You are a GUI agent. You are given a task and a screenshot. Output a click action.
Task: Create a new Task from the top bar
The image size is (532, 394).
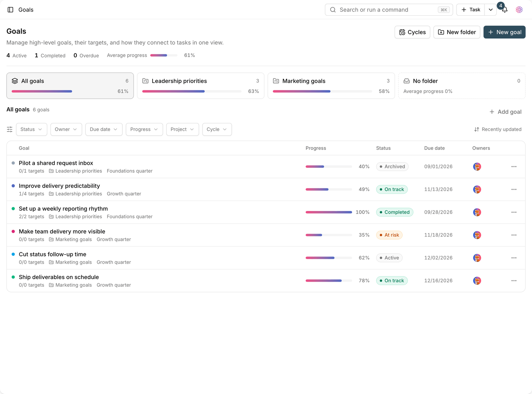(471, 10)
